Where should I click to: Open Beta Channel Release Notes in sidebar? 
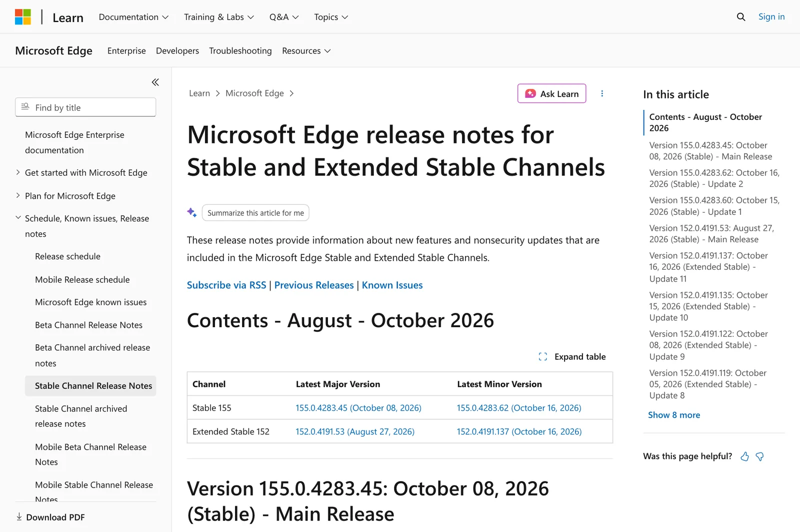point(89,325)
